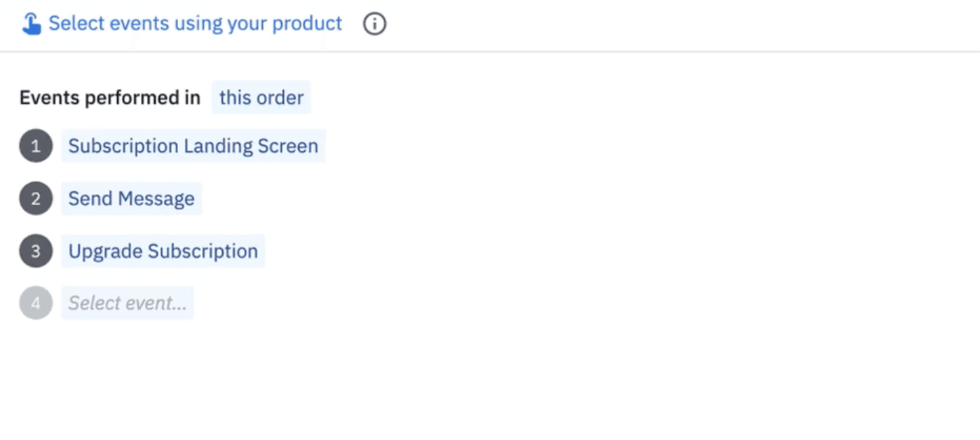Change the second funnel step event
The width and height of the screenshot is (980, 440).
pyautogui.click(x=131, y=198)
